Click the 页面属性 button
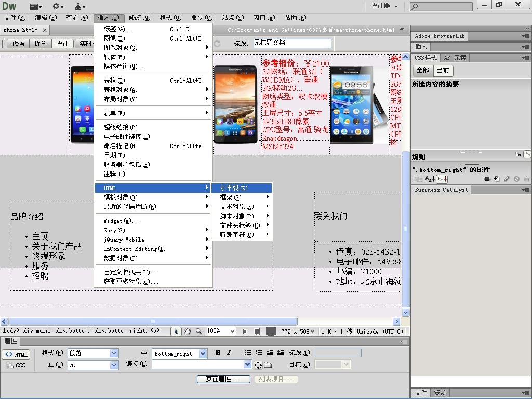The image size is (532, 399). coord(223,379)
